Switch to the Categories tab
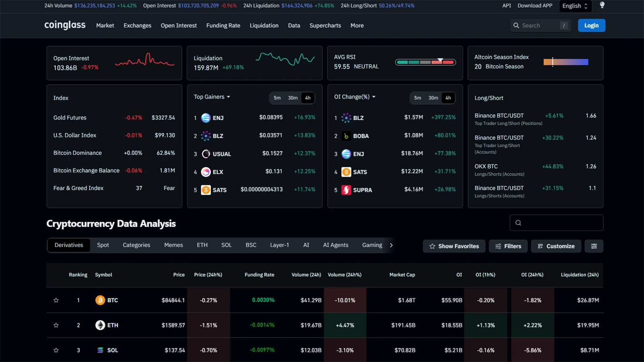The height and width of the screenshot is (362, 644). click(x=136, y=245)
